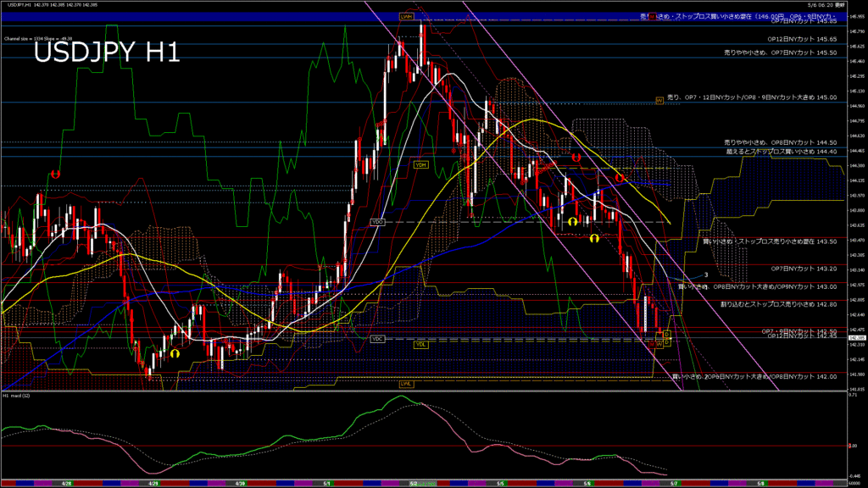Screen dimensions: 868x488
Task: Click the USDJPY H1 chart title
Action: tap(107, 53)
